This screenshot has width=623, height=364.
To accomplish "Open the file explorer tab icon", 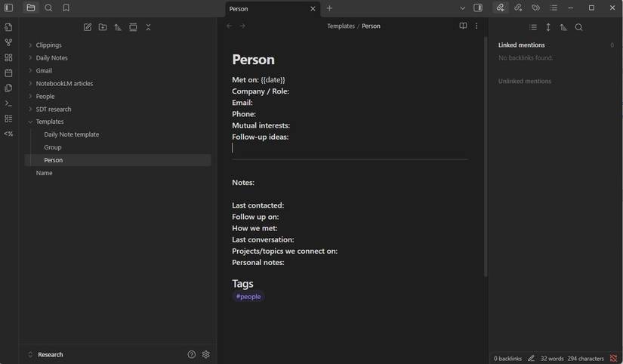I will tap(31, 8).
